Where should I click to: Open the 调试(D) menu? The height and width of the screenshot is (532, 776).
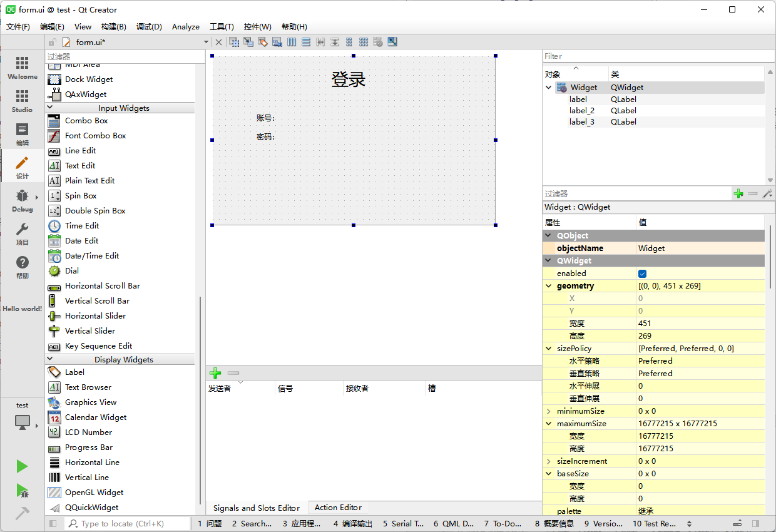click(x=149, y=27)
